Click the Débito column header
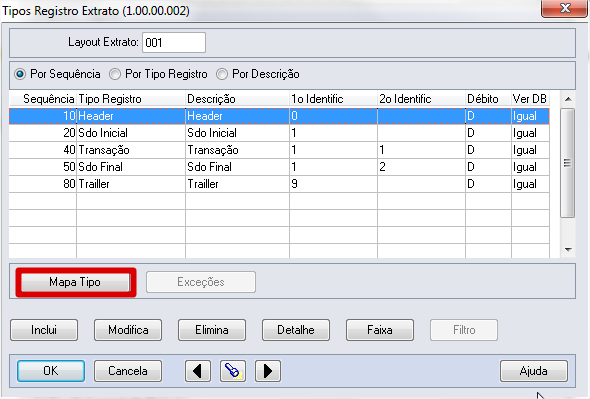Viewport: 590px width, 399px height. click(x=488, y=99)
